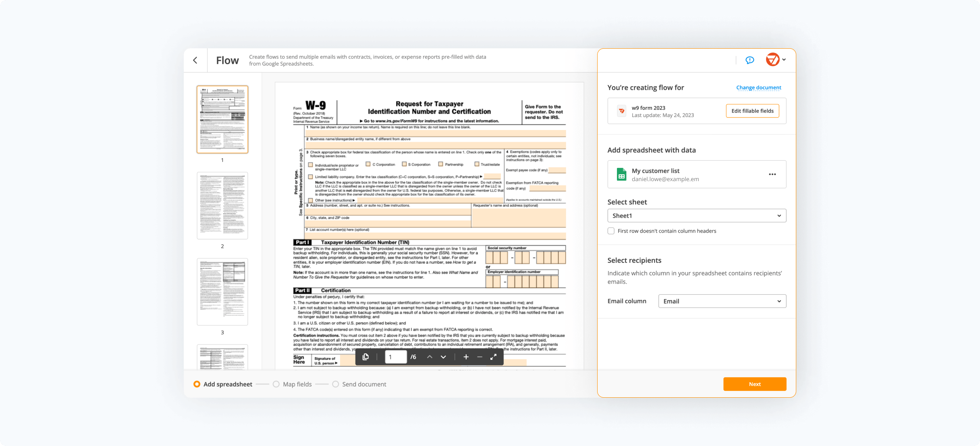Click the Edit fillable fields button

(x=752, y=111)
